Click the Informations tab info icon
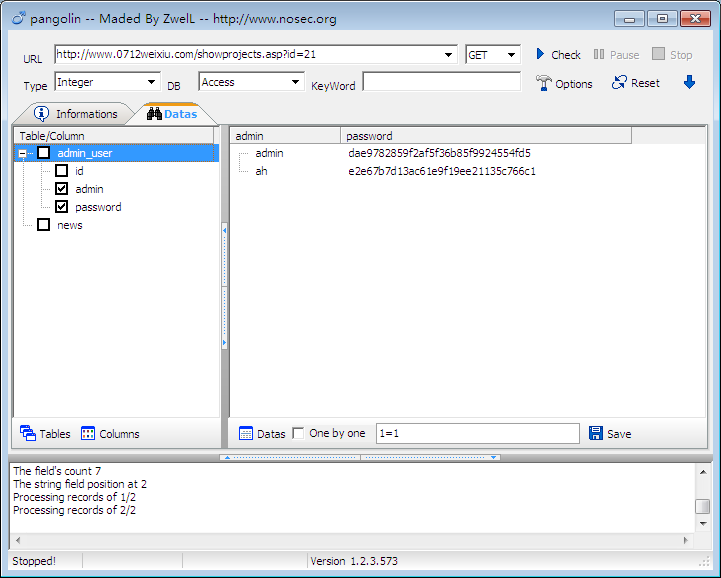 pyautogui.click(x=41, y=114)
